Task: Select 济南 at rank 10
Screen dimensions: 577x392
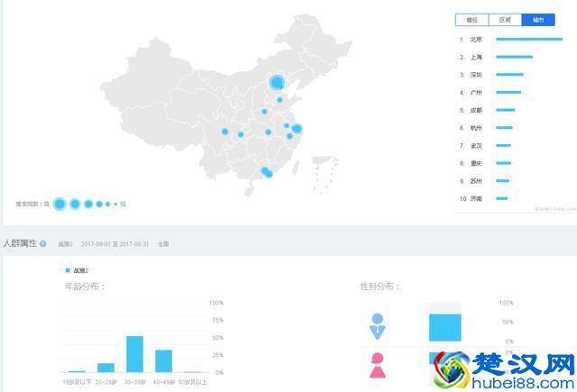Action: [476, 197]
